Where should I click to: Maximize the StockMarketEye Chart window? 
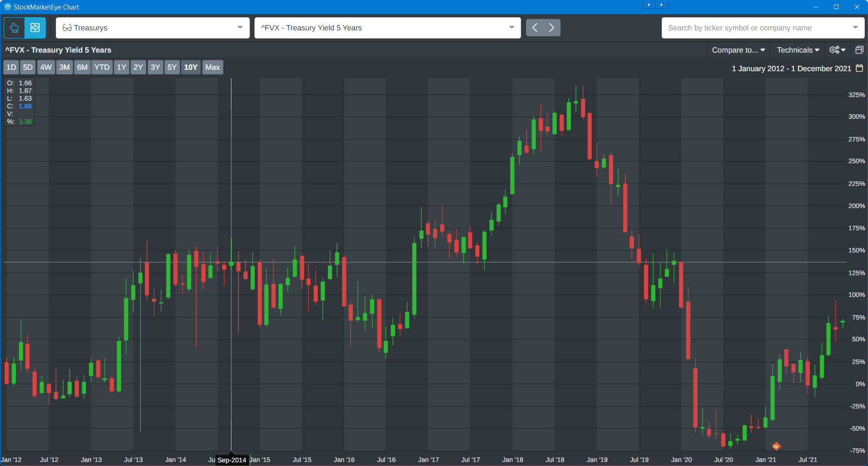coord(836,7)
